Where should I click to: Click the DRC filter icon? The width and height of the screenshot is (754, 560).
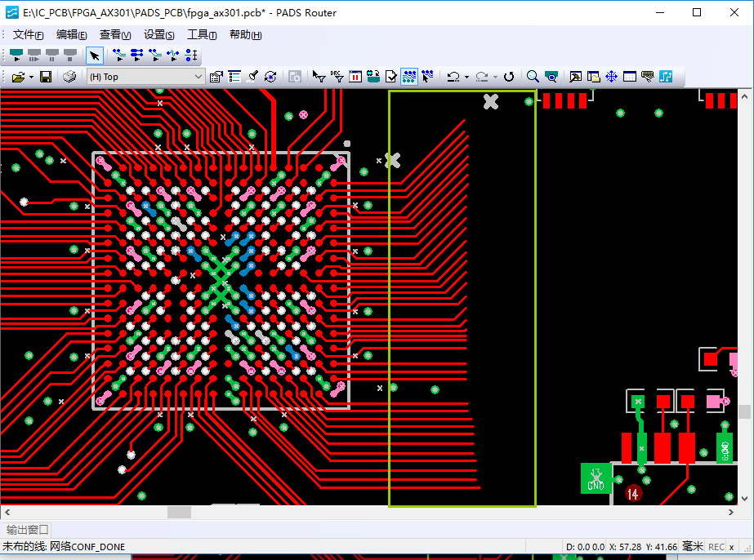point(337,77)
